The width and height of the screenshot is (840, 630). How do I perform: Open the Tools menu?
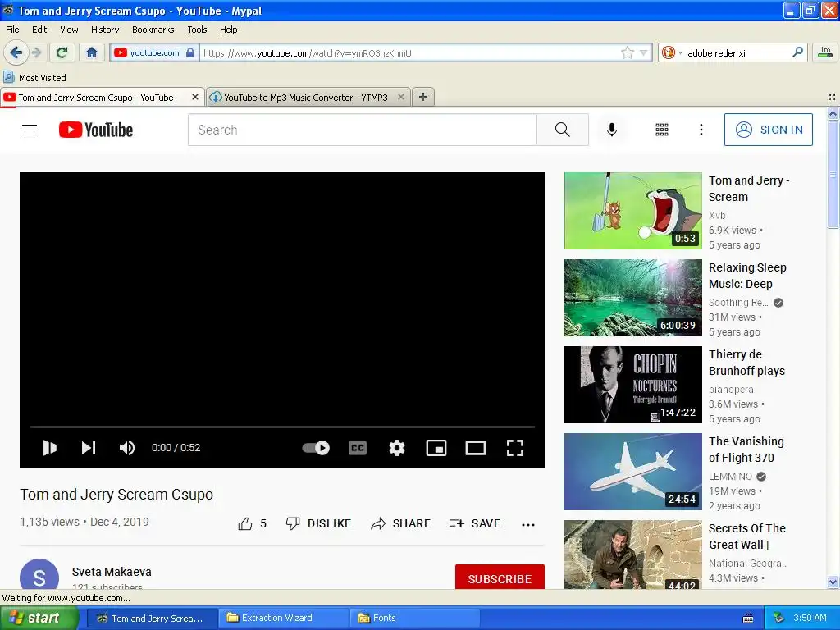[x=197, y=30]
